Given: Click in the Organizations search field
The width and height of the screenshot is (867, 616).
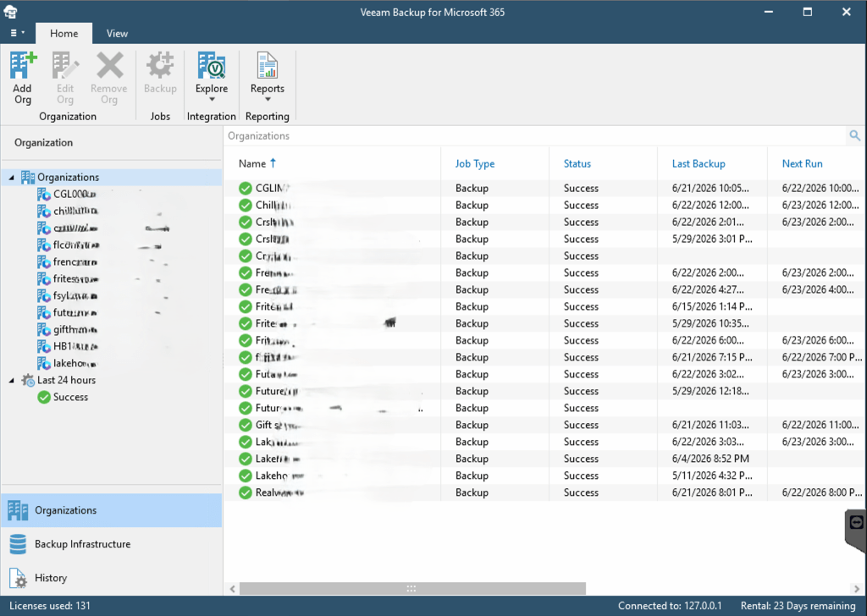Looking at the screenshot, I should click(x=535, y=136).
